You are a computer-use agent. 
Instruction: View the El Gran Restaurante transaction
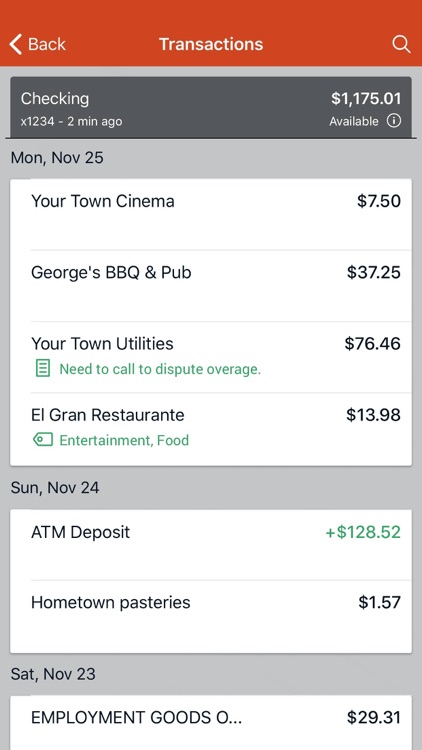click(x=211, y=429)
